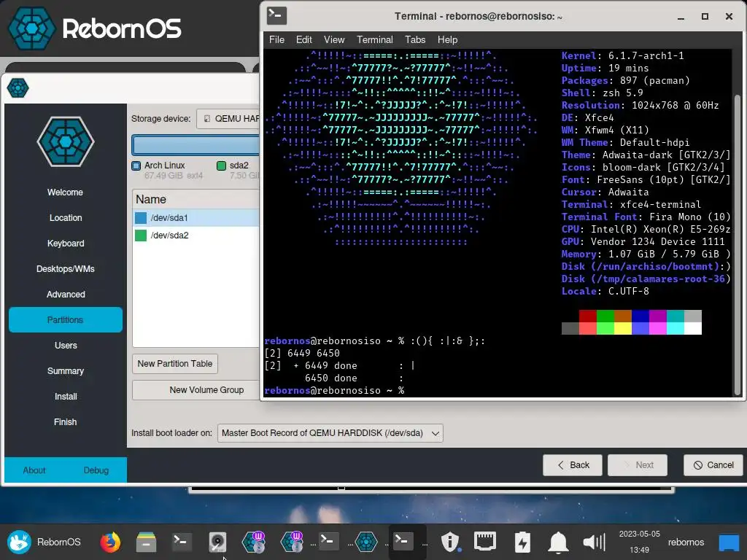The image size is (747, 560).
Task: Click the New Volume Group button
Action: click(196, 390)
